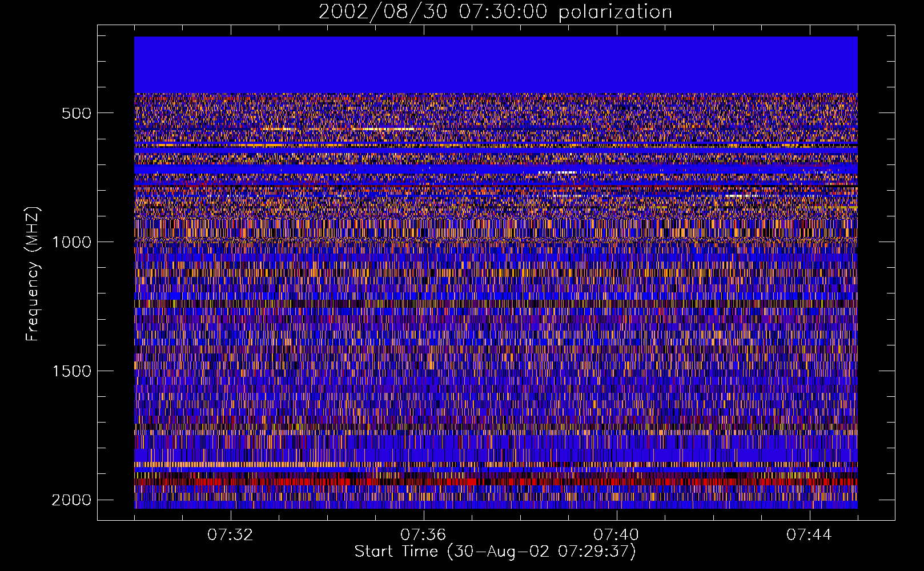The height and width of the screenshot is (571, 924).
Task: Click the 07:40 time tick label
Action: coord(616,535)
